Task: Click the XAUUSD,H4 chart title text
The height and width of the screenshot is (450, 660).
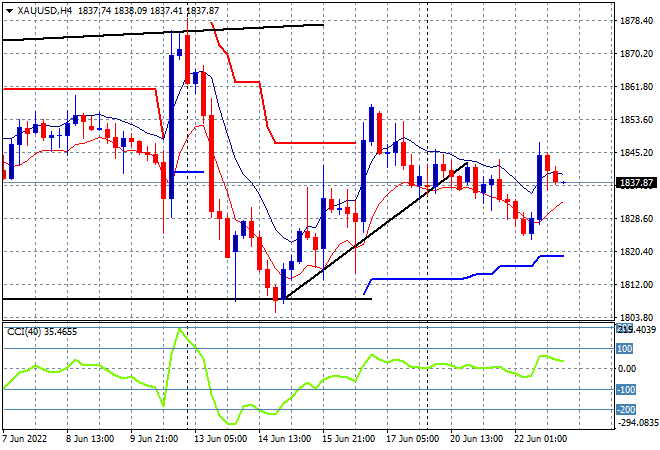Action: tap(45, 11)
